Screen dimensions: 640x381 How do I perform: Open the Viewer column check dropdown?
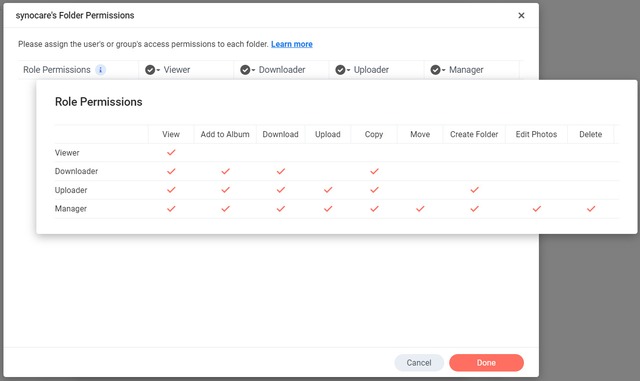coord(152,70)
